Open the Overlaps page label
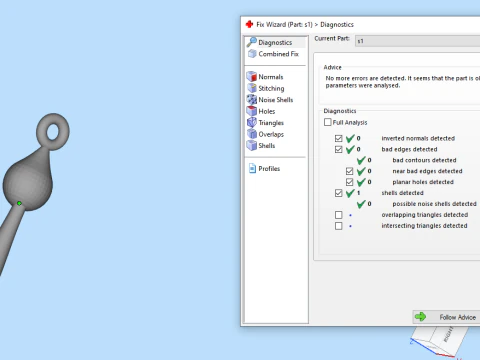The width and height of the screenshot is (480, 360). point(271,134)
